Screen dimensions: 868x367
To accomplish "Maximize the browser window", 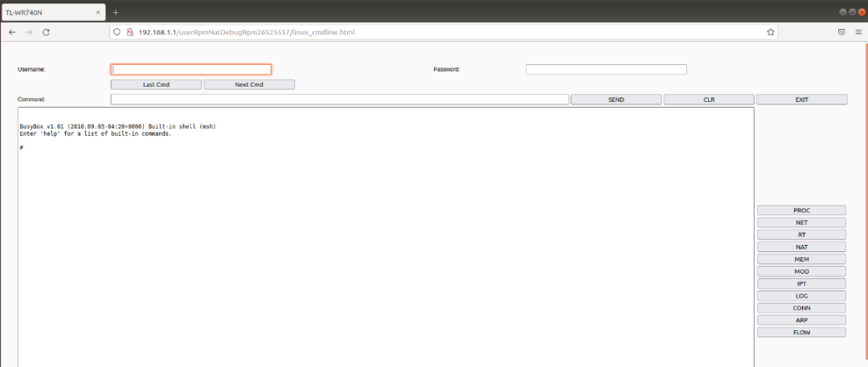I will pos(853,12).
